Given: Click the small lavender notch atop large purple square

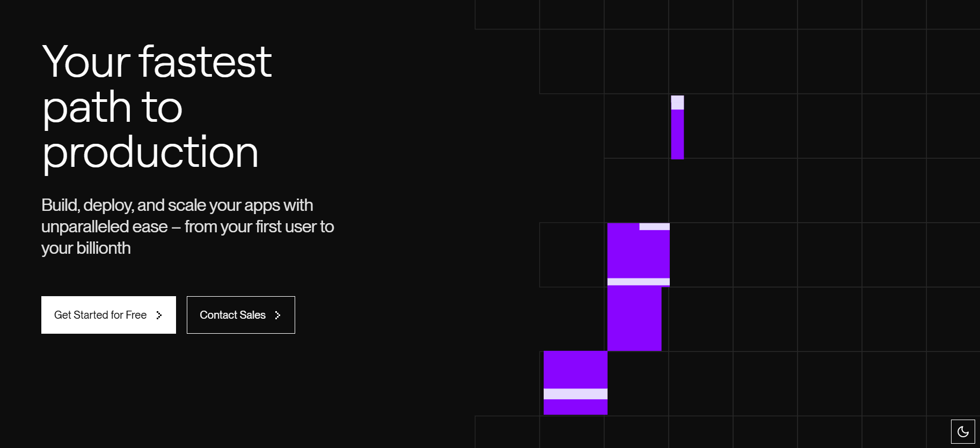Looking at the screenshot, I should 654,226.
